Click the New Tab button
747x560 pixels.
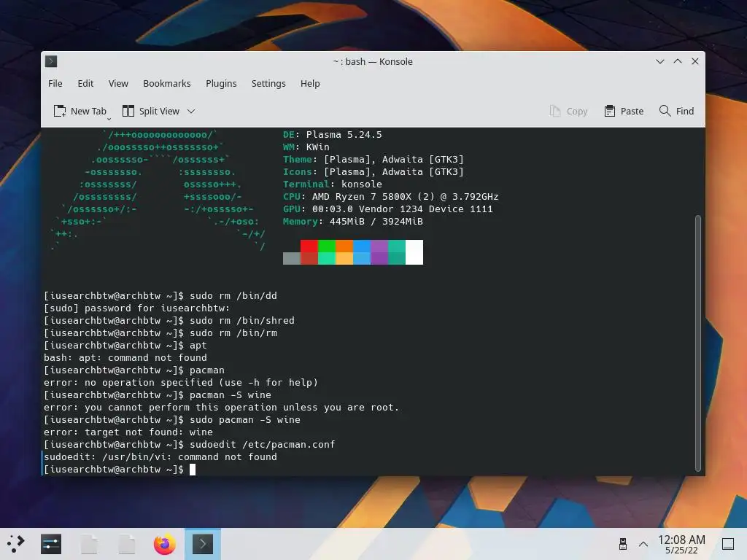80,111
